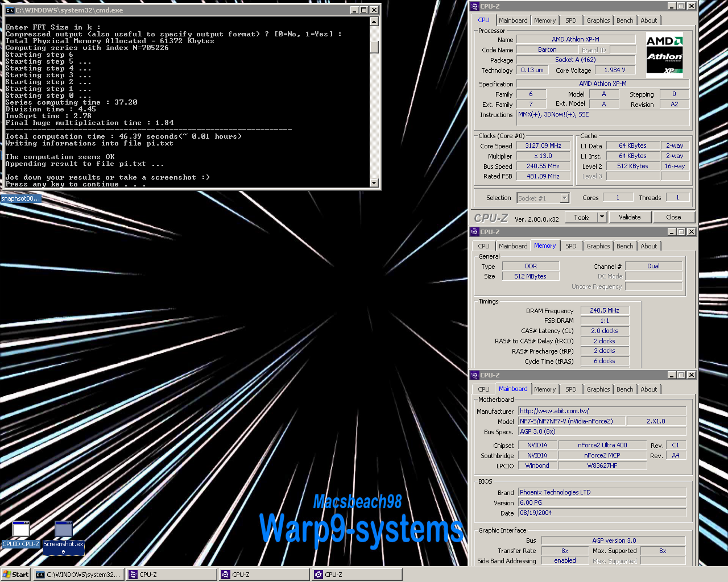The image size is (728, 582).
Task: Click the Level 2 cache value 512 KBytes
Action: [x=632, y=166]
